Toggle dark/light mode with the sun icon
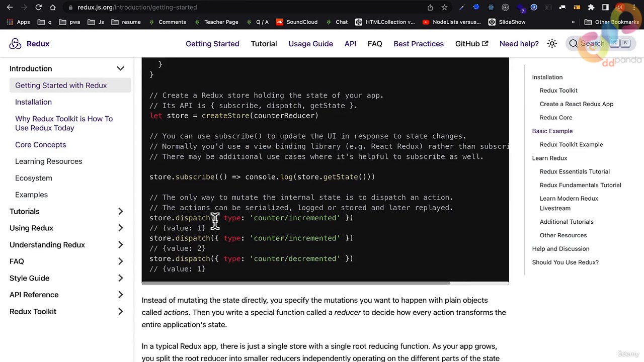This screenshot has width=644, height=362. pos(552,44)
